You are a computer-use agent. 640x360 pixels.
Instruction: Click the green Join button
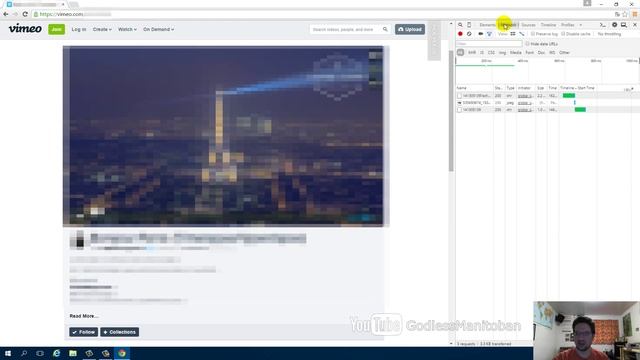pyautogui.click(x=56, y=29)
